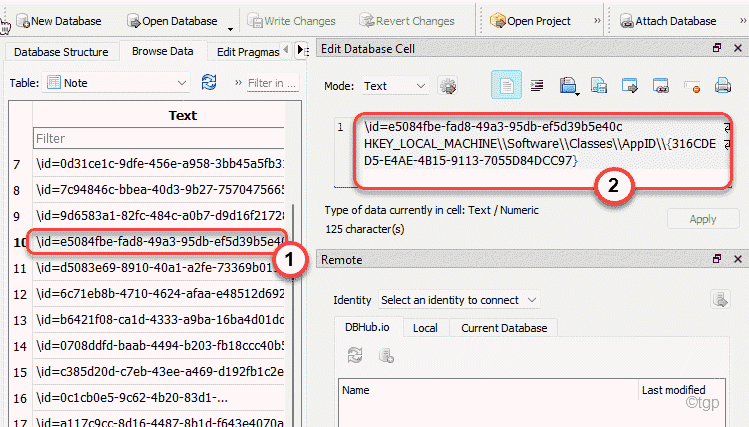Screen dimensions: 749x427
Task: Click the Apply button
Action: [703, 219]
